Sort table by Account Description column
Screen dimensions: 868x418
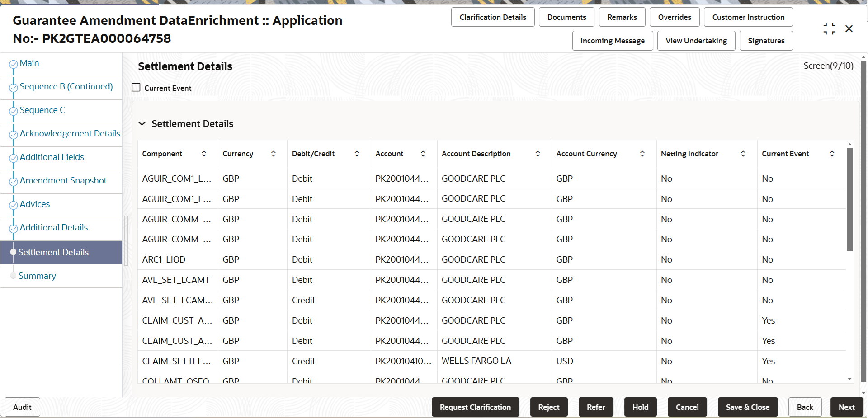(538, 154)
